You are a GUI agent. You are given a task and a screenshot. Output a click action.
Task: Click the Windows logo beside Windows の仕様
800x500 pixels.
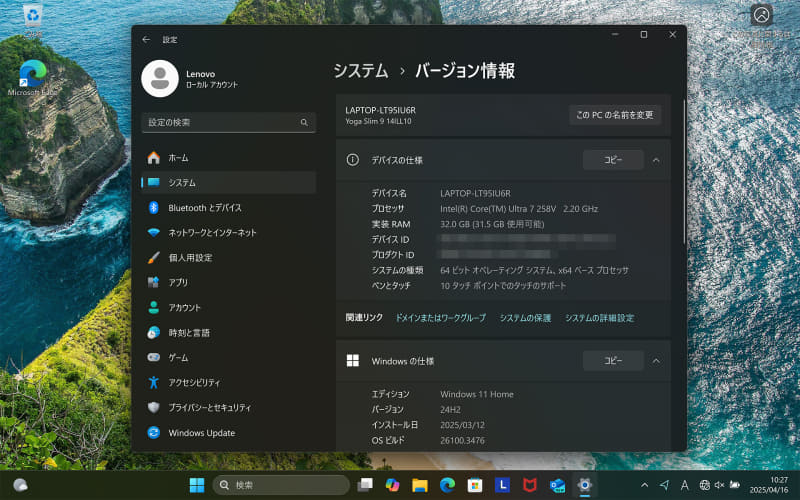[x=353, y=361]
